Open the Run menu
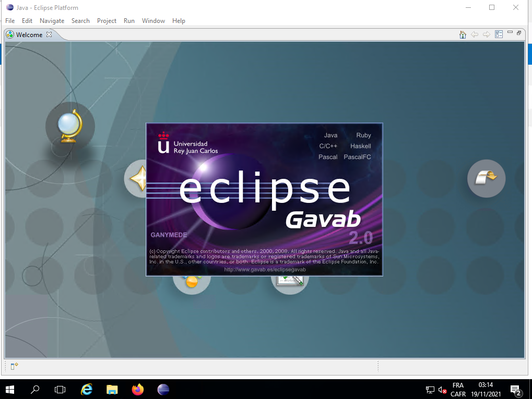The image size is (532, 399). pos(129,21)
